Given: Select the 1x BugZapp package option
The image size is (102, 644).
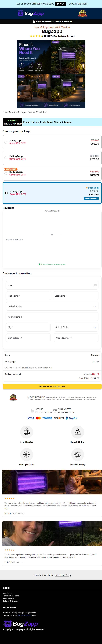Looking at the screenshot, I should coord(52,142).
